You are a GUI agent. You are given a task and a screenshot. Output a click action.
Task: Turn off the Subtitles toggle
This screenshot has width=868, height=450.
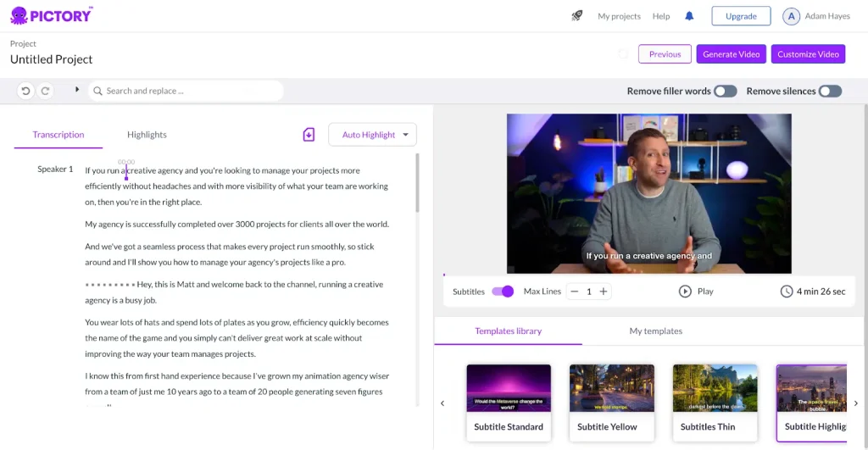pos(503,292)
